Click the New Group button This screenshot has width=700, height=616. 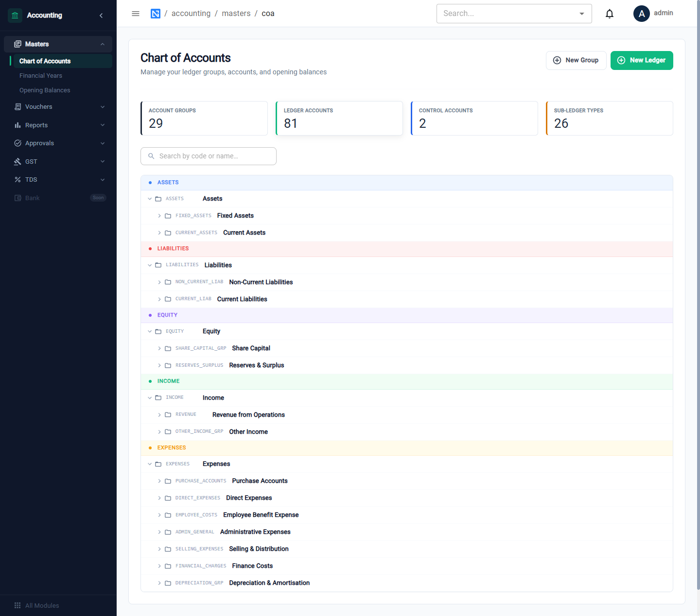pos(576,60)
